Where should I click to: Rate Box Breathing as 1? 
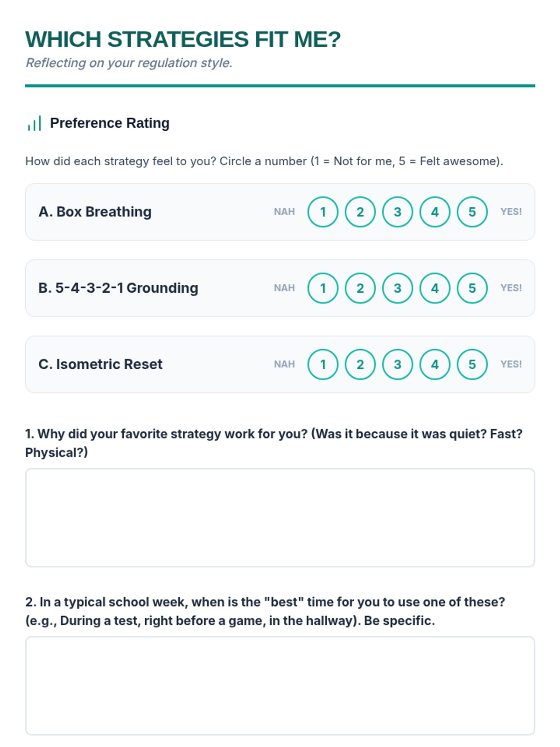pos(323,212)
